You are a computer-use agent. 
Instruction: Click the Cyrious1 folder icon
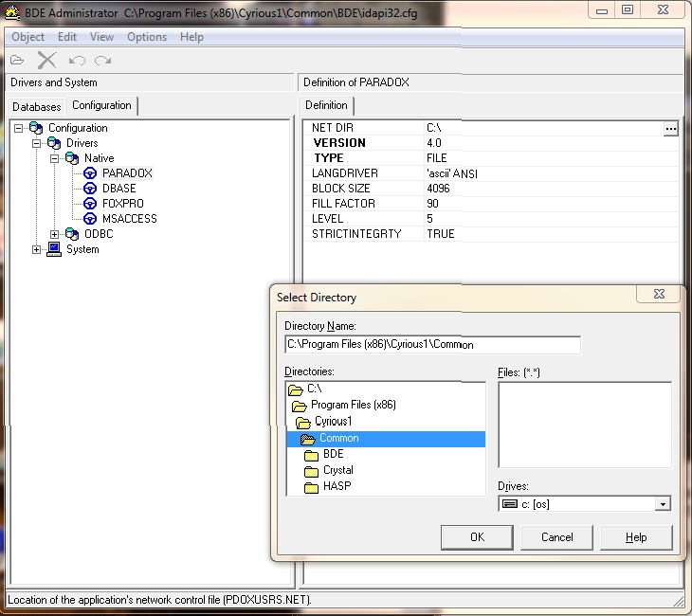pos(303,423)
